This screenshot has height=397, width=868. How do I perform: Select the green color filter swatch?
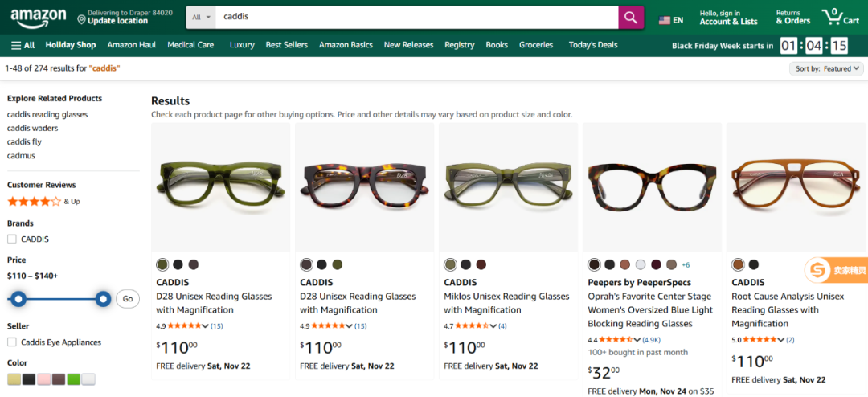[73, 379]
